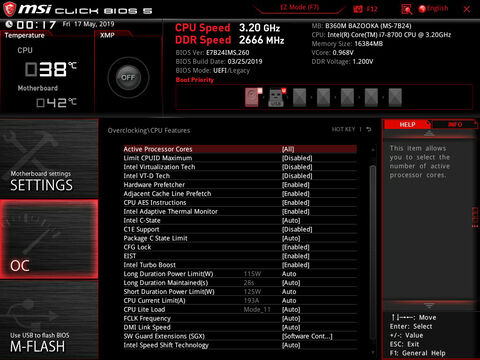Viewport: 480px width, 360px height.
Task: Click the help panel scroll-up arrow
Action: [x=429, y=133]
